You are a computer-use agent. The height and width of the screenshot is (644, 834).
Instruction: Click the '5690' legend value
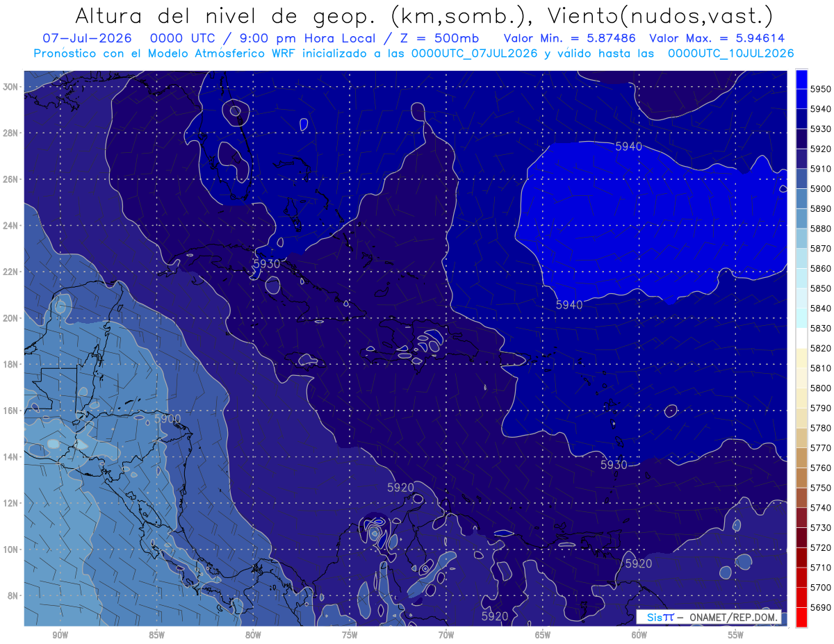[821, 607]
